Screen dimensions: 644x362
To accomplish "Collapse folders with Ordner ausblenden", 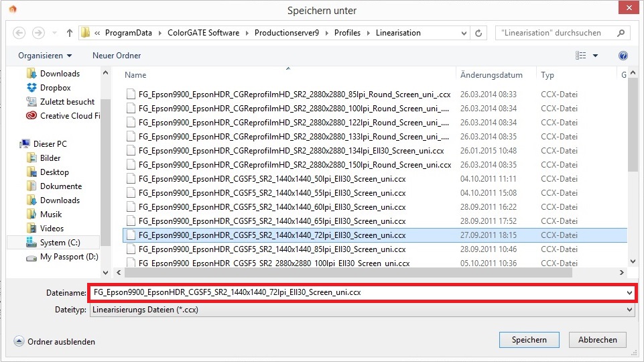I will pyautogui.click(x=54, y=342).
